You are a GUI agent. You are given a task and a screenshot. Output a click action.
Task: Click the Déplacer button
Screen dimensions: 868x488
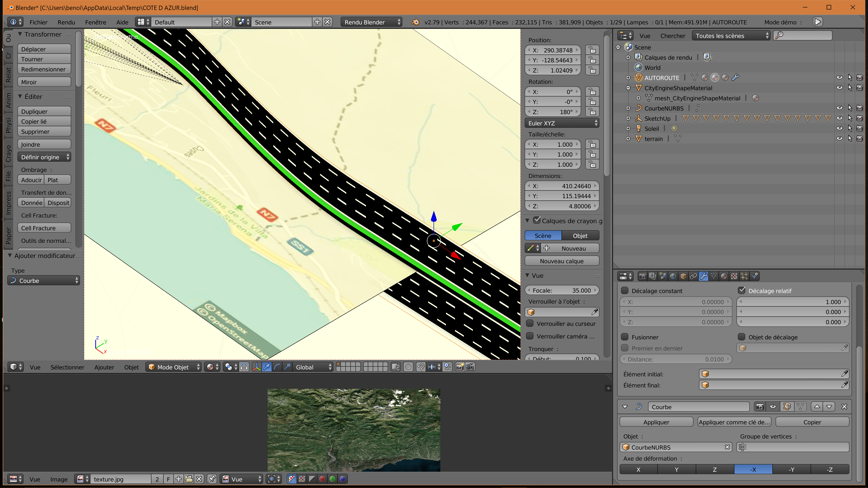44,49
